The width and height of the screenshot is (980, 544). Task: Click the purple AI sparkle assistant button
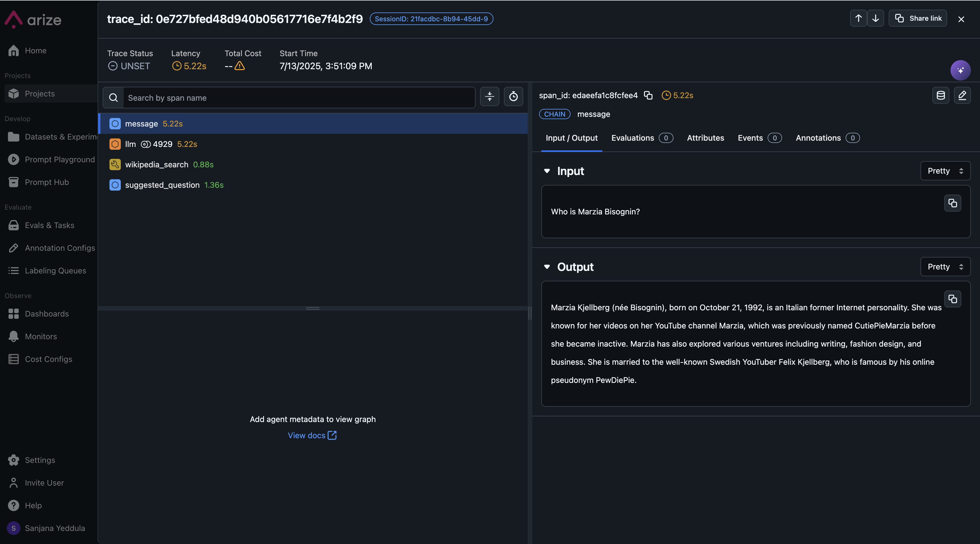tap(960, 70)
